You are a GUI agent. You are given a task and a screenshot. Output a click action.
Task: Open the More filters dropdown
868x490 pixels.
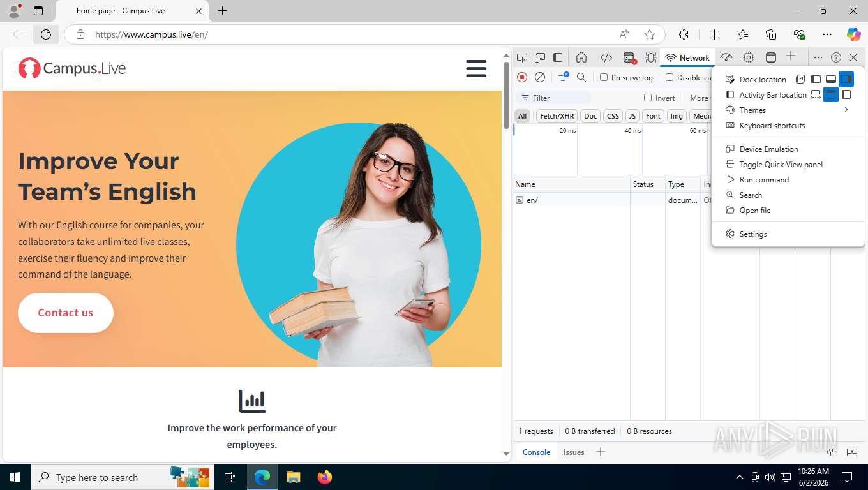tap(700, 98)
